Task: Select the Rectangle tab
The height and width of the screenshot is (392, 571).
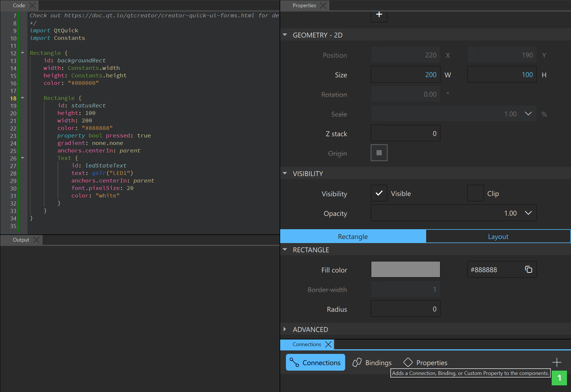Action: click(353, 236)
